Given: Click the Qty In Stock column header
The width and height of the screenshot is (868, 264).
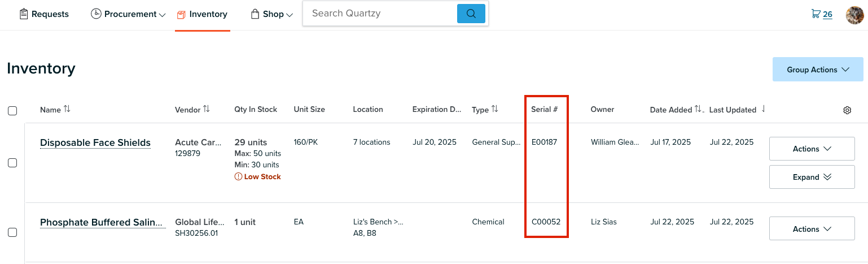Looking at the screenshot, I should coord(256,109).
